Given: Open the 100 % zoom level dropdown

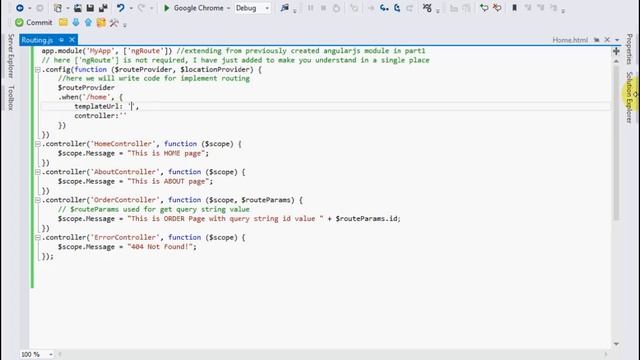Looking at the screenshot, I should [51, 354].
